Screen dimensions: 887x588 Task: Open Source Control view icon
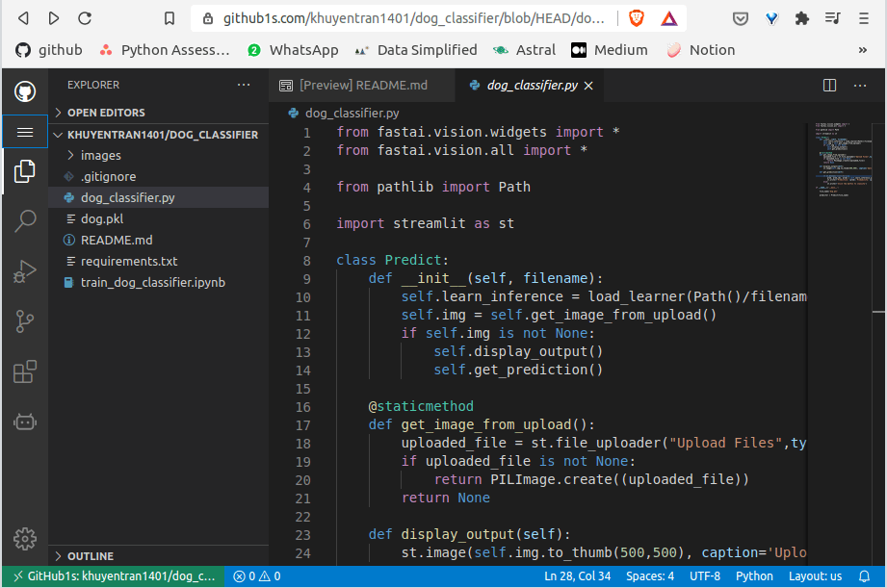pyautogui.click(x=25, y=321)
